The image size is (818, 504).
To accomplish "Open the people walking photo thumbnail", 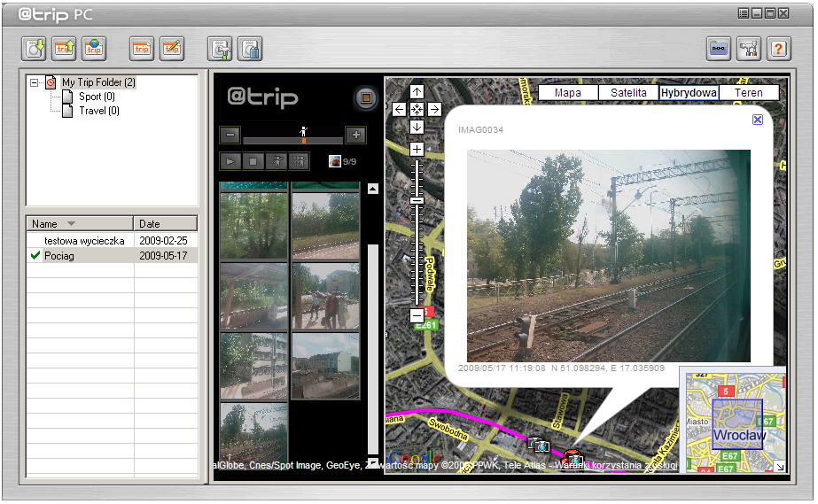I will pos(325,296).
